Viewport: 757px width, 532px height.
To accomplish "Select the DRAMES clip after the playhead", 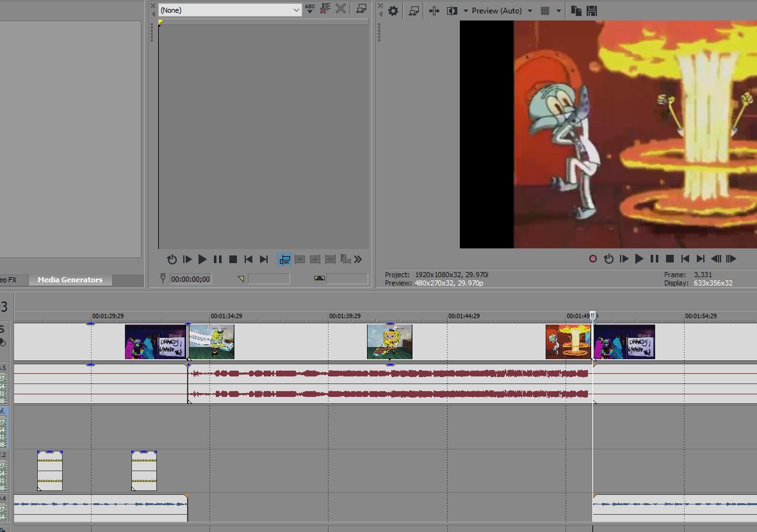I will point(624,342).
